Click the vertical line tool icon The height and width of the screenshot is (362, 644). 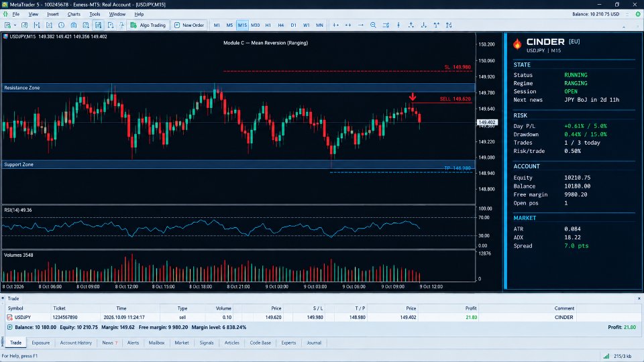[x=398, y=25]
